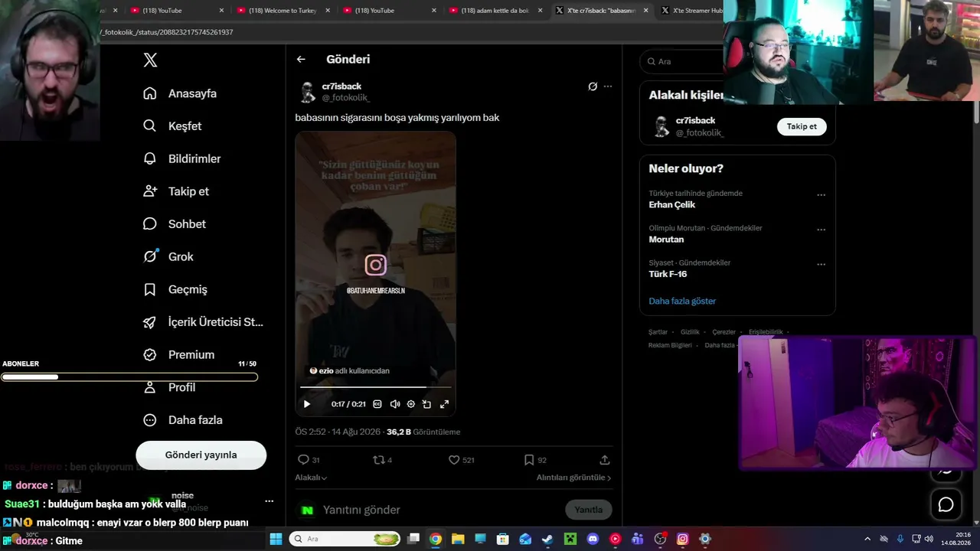This screenshot has height=551, width=980.
Task: Open video playback settings gear
Action: [411, 404]
